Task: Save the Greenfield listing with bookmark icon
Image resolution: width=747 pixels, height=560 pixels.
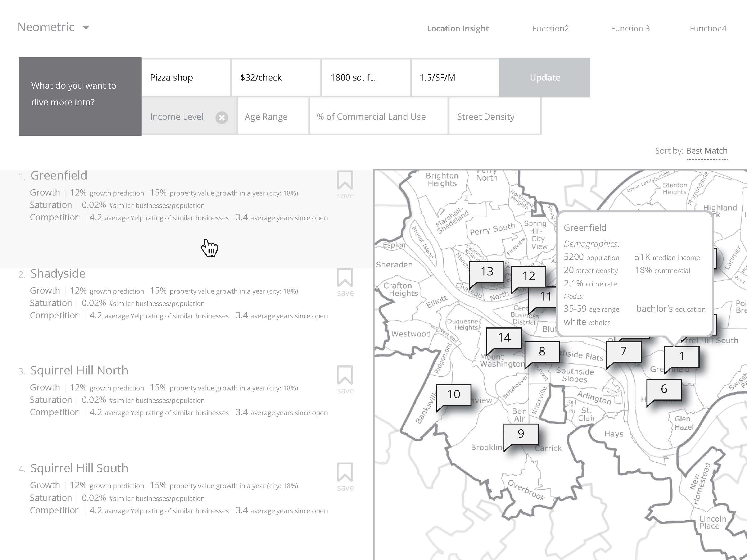Action: coord(345,180)
